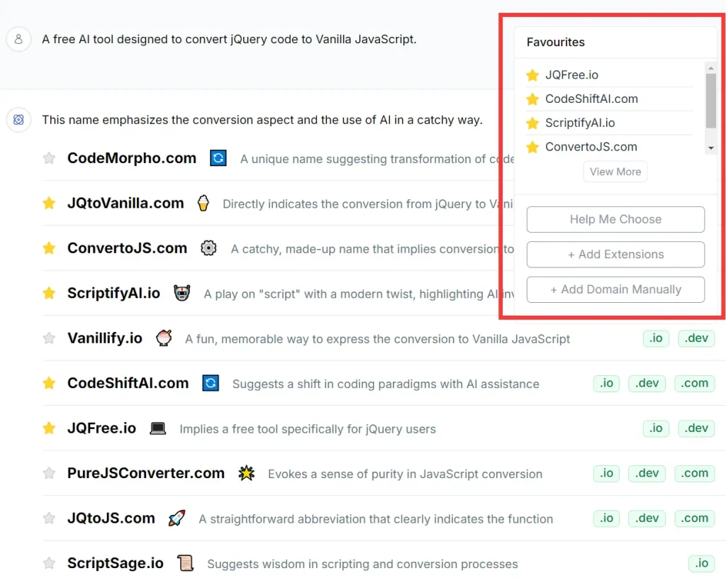Click the scroll icon beside ScriptSage.io
The width and height of the screenshot is (726, 588).
(x=185, y=563)
